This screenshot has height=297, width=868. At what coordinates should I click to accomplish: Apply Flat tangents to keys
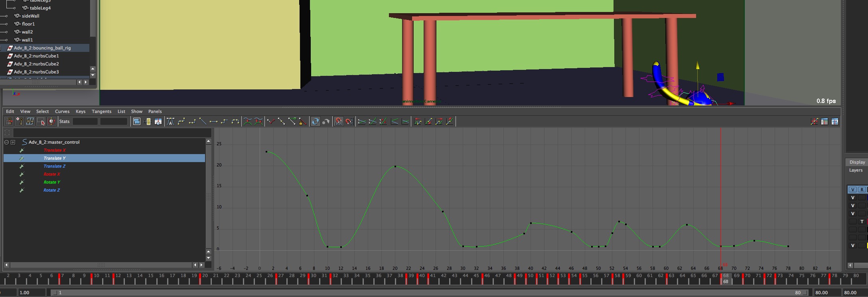(x=213, y=121)
